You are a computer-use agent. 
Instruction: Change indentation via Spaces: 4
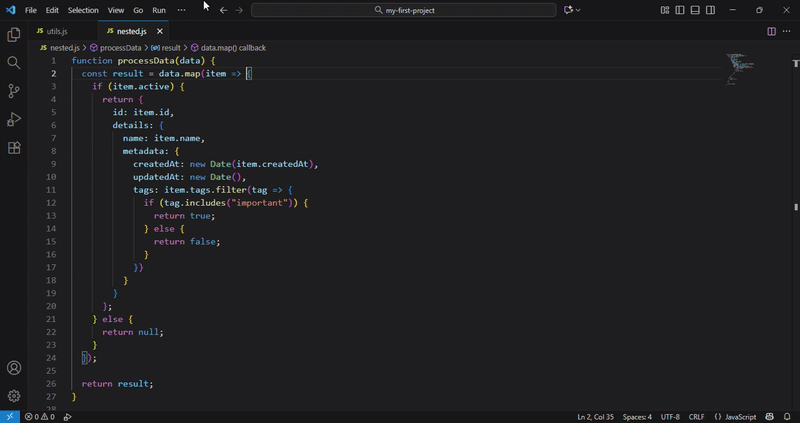pos(637,417)
